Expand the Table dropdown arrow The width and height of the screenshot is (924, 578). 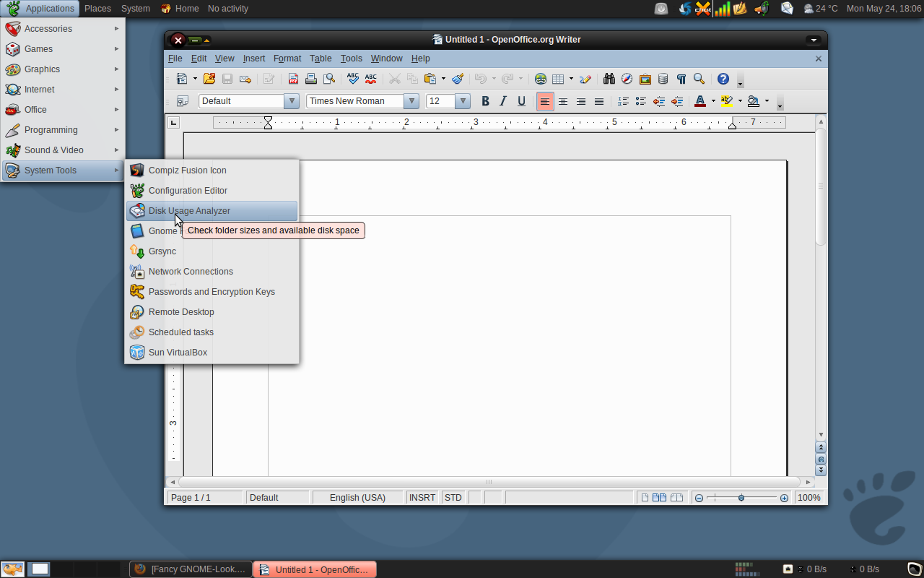571,79
